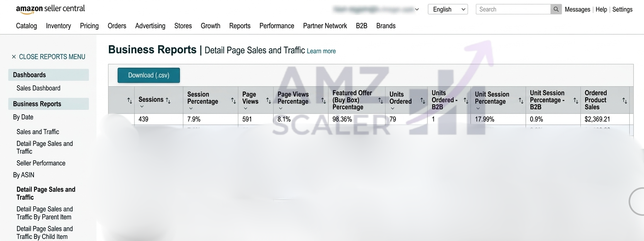Image resolution: width=644 pixels, height=241 pixels.
Task: Sort by Units Ordered B2B arrows
Action: coord(466,100)
